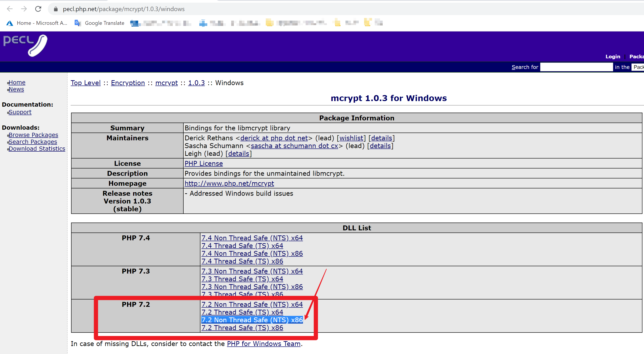This screenshot has width=644, height=354.
Task: Download 7.2 Non Thread Safe (NTS) x86
Action: [x=252, y=320]
